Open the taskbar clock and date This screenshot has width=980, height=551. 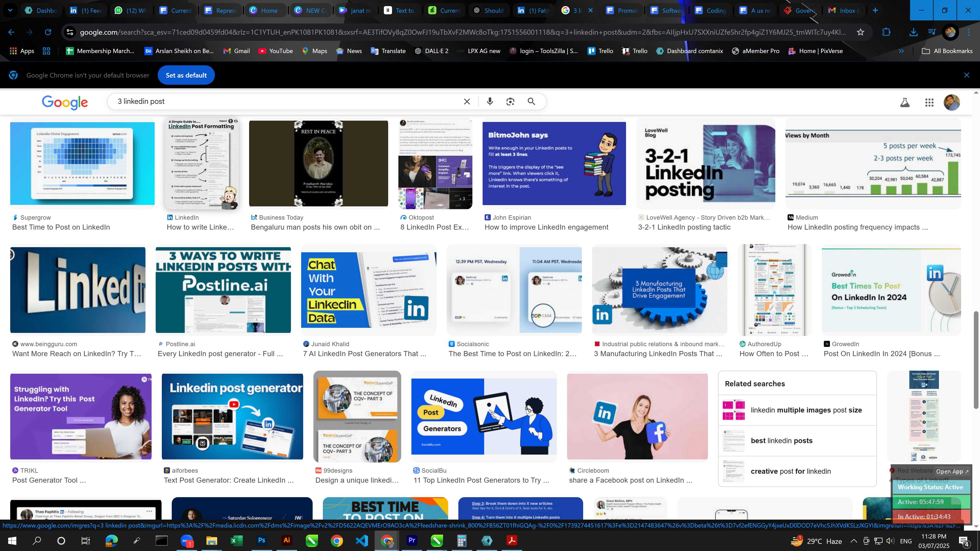[x=934, y=541]
